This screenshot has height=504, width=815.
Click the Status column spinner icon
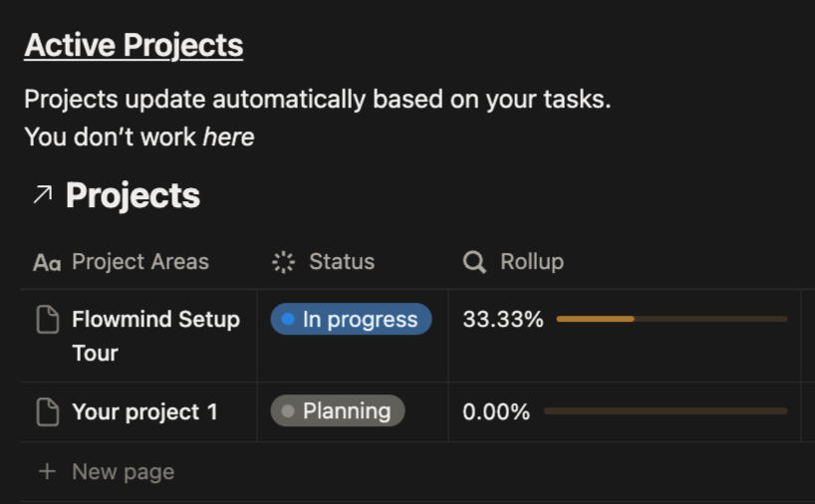click(284, 262)
